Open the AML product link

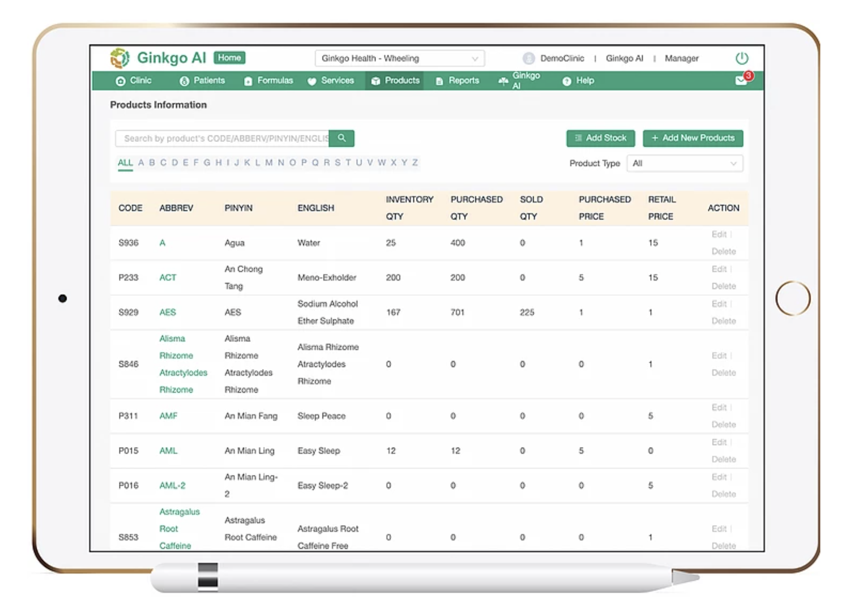(168, 450)
